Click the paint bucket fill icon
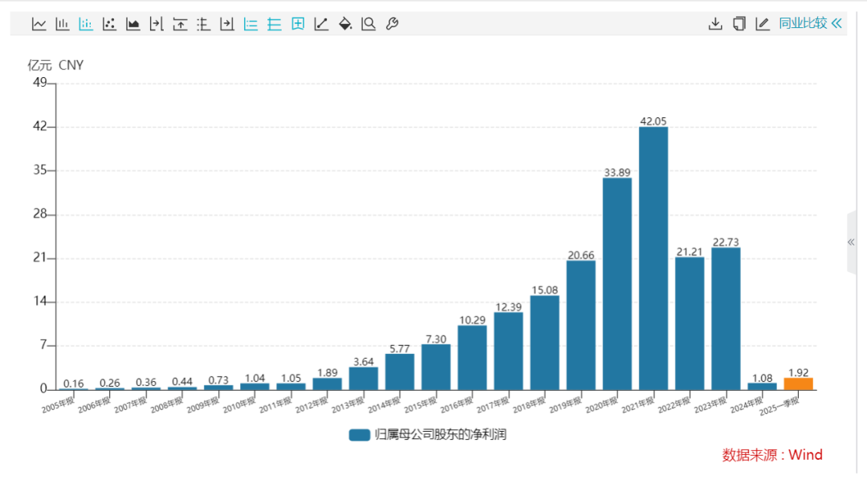 coord(345,24)
